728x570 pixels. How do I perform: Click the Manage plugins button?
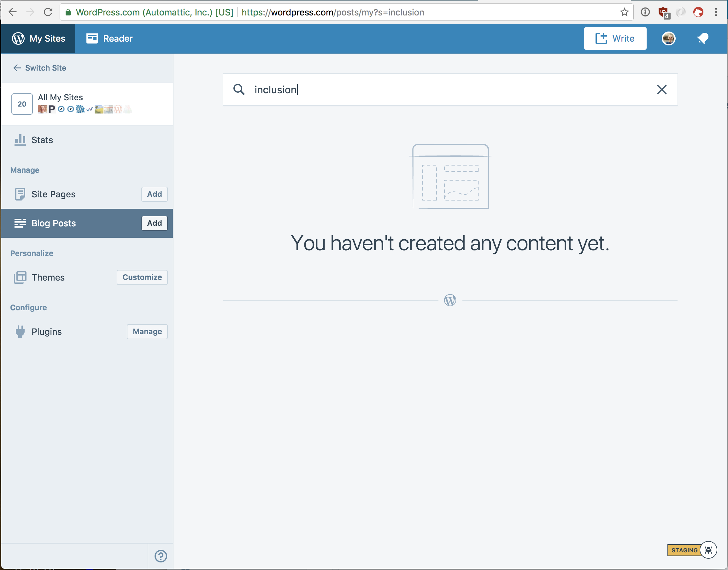pos(147,331)
